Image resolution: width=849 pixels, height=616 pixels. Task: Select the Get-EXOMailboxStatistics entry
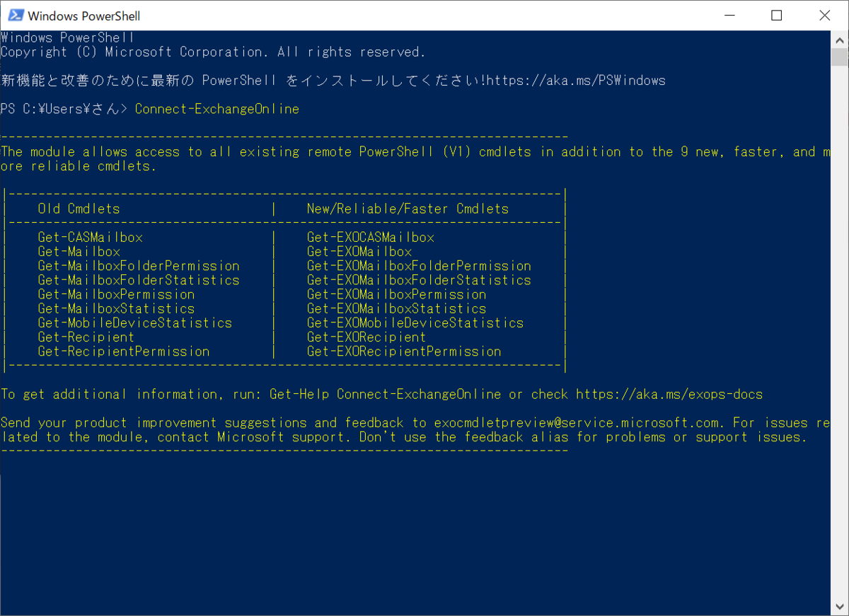pyautogui.click(x=396, y=308)
